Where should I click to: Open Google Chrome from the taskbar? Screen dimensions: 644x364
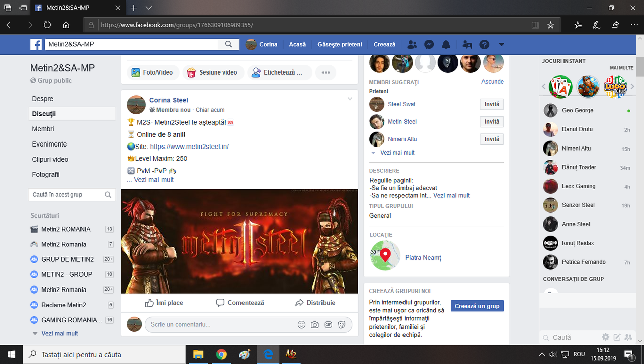221,354
